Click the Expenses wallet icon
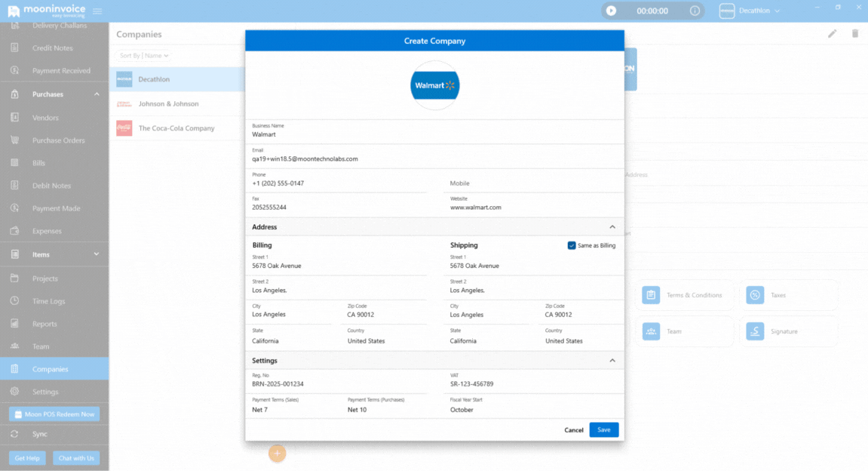 coord(14,231)
